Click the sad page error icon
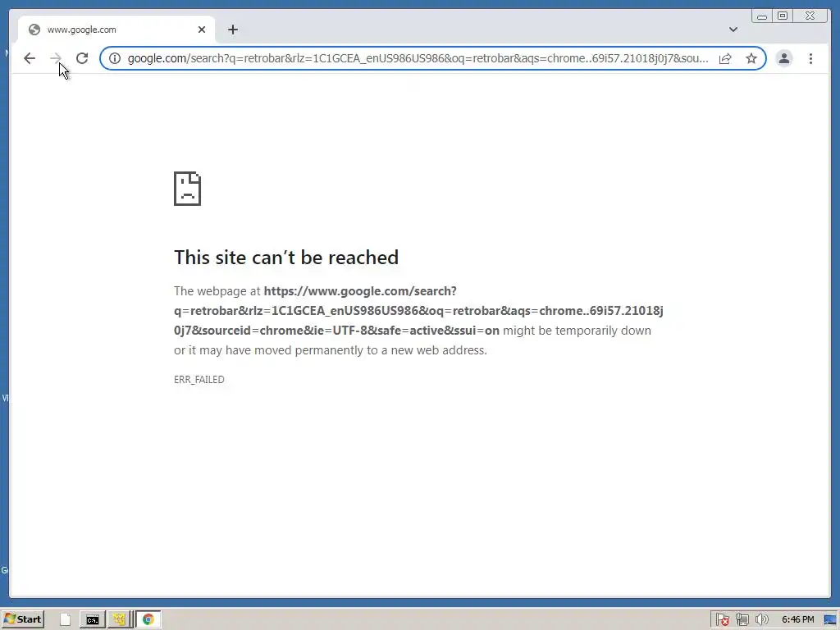The width and height of the screenshot is (840, 630). point(188,189)
